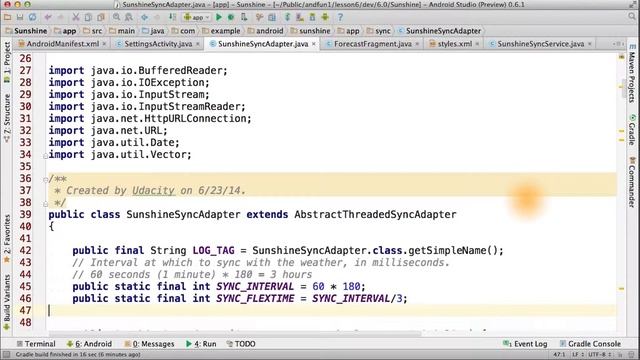Screen dimensions: 640x360
Task: Switch to the SettingsActivity.java tab
Action: click(158, 44)
